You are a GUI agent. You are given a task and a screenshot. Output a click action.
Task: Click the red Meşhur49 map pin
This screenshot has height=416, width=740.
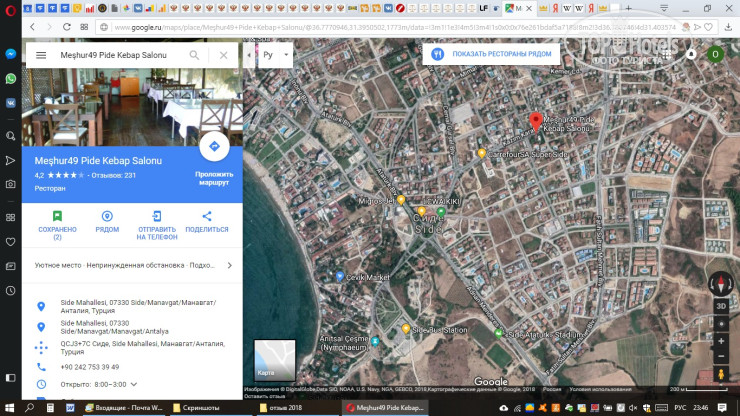pos(536,121)
